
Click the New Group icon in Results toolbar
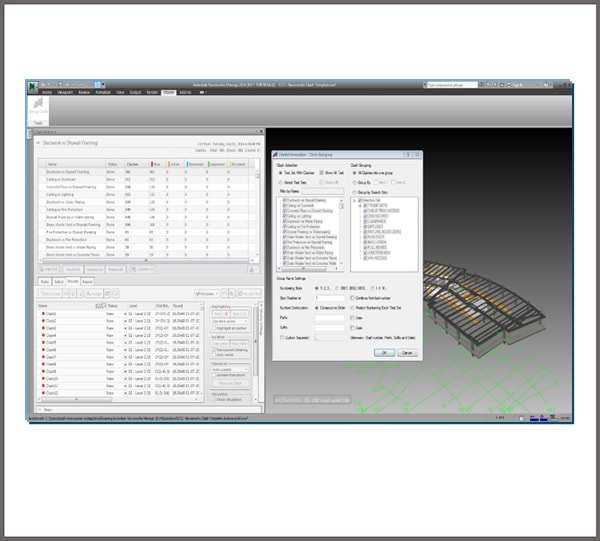[50, 293]
